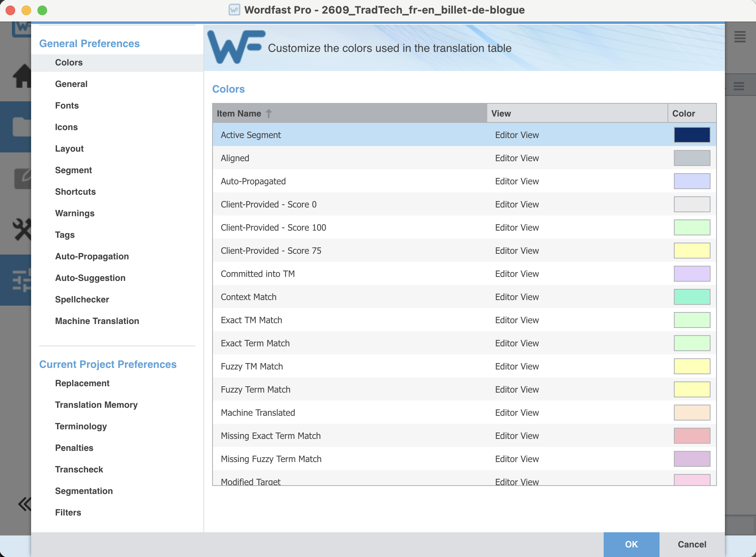The image size is (756, 557).
Task: Change the Context Match color swatch
Action: (x=692, y=297)
